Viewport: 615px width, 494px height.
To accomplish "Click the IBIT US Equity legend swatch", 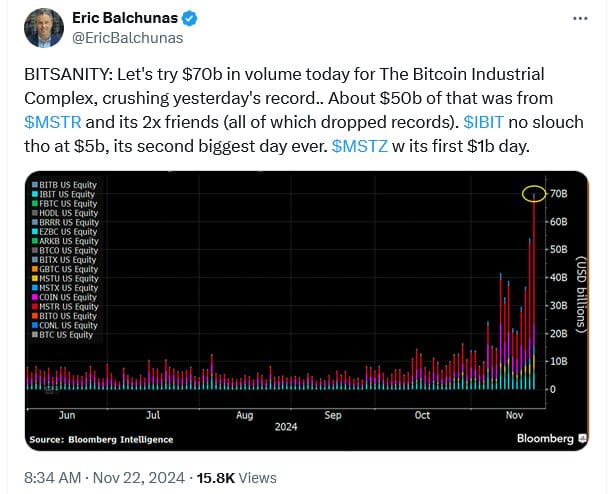I will [x=35, y=195].
